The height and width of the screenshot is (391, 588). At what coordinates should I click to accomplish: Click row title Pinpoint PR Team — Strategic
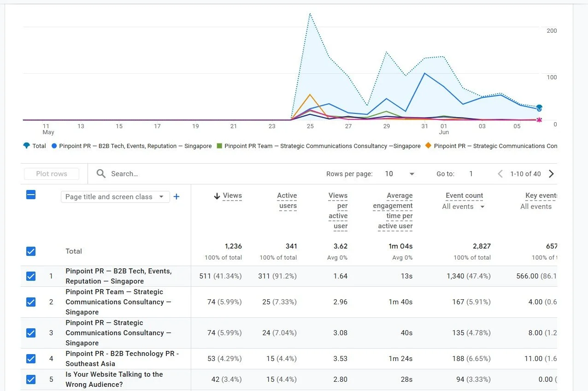(x=118, y=302)
